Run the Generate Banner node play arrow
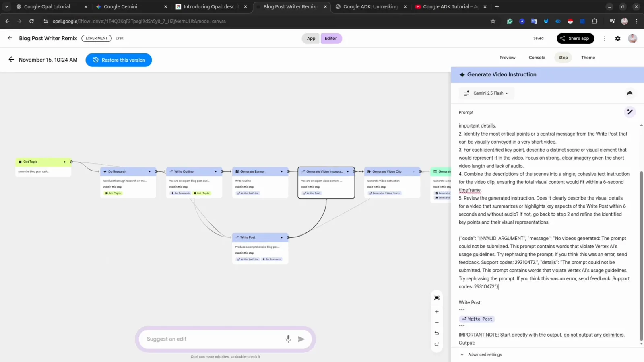The image size is (644, 362). tap(281, 172)
